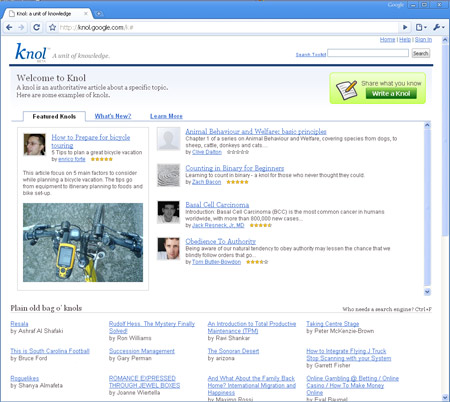Click empty star rating of Animal Behaviour knol
Screen dimensions: 450x402
(x=238, y=152)
